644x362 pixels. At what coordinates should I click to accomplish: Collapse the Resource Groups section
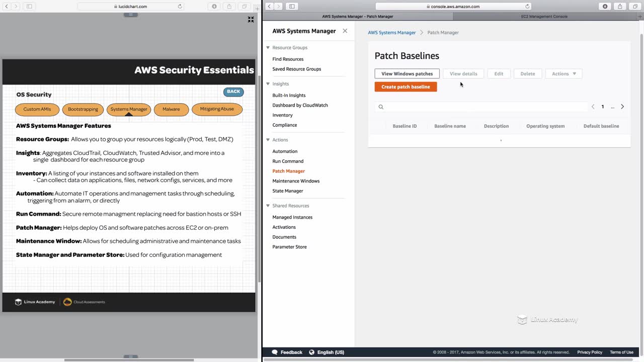coord(268,48)
